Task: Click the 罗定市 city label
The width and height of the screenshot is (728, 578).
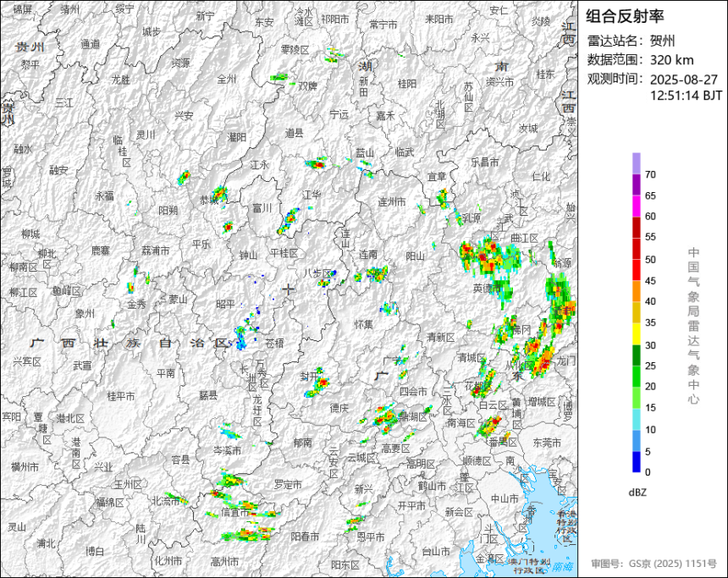Action: point(288,484)
